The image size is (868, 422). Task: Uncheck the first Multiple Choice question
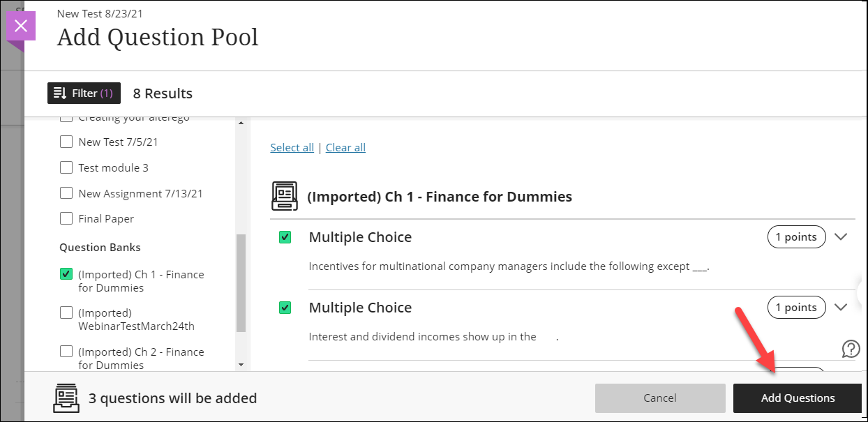285,237
